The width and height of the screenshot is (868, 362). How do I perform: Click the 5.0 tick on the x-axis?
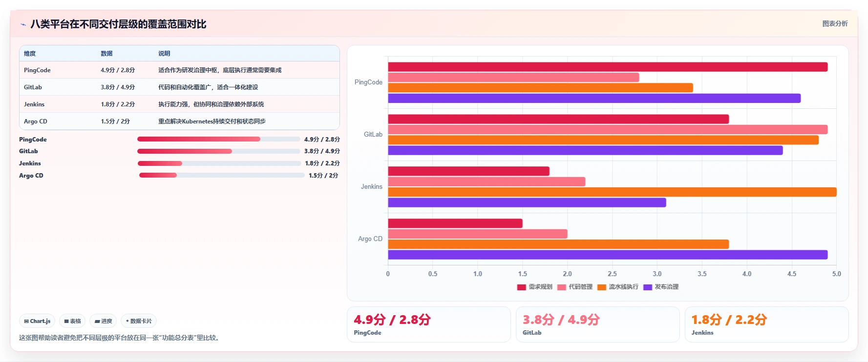[x=837, y=274]
